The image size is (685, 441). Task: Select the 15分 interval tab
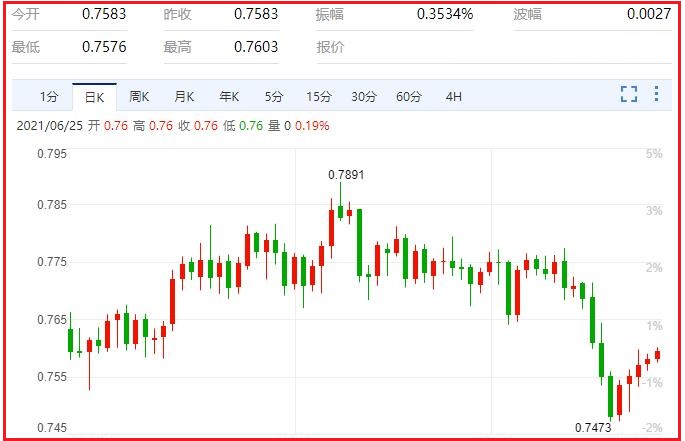coord(319,97)
